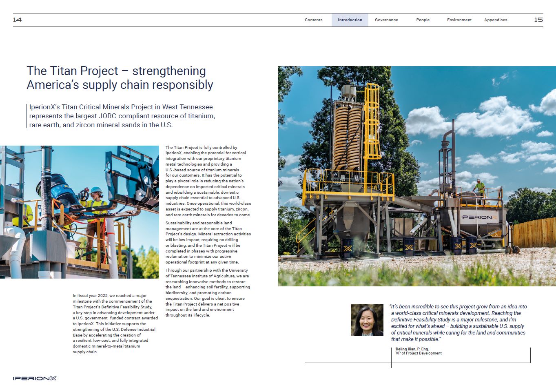Image resolution: width=556 pixels, height=392 pixels.
Task: Select the photo of worker in yellow vest
Action: point(80,212)
